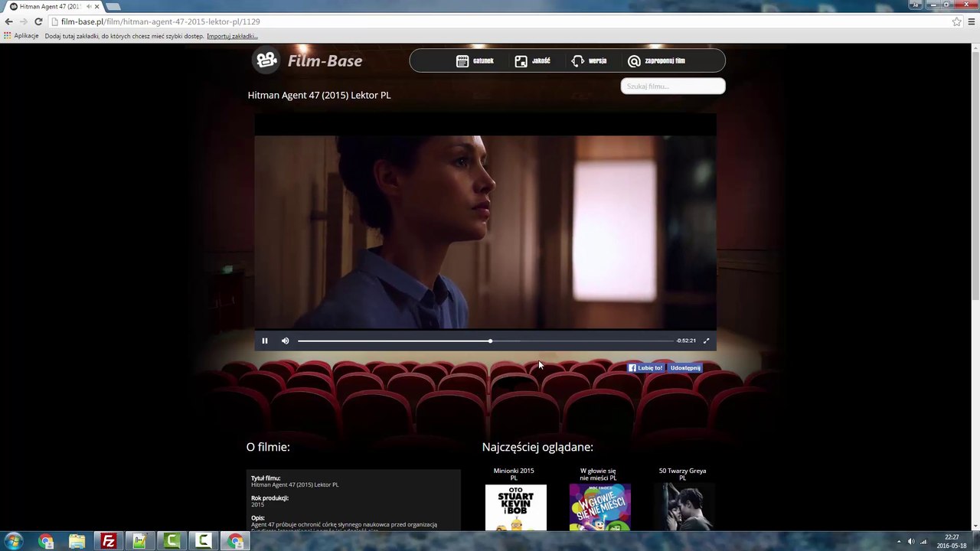The image size is (980, 551).
Task: Click the browser address bar URL
Action: (161, 21)
